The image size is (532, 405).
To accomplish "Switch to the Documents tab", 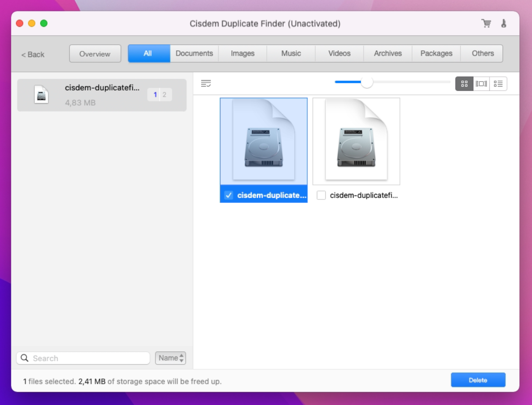I will tap(194, 54).
